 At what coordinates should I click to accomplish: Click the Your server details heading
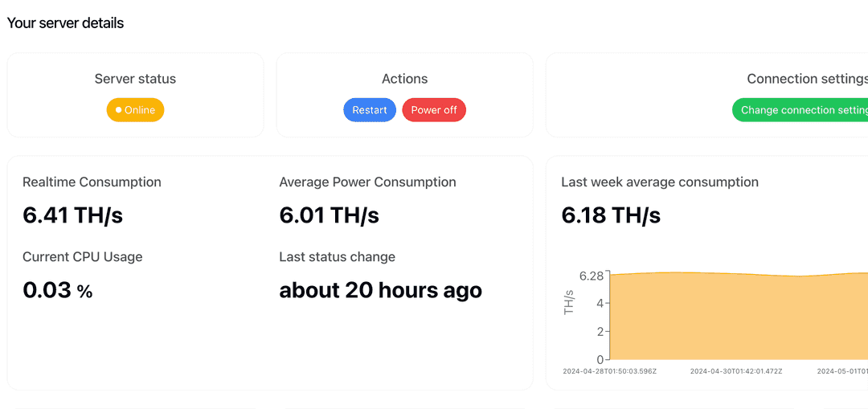(x=65, y=23)
